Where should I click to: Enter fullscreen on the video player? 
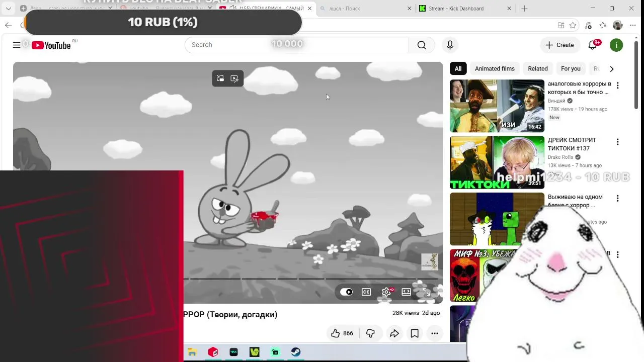[x=426, y=292]
